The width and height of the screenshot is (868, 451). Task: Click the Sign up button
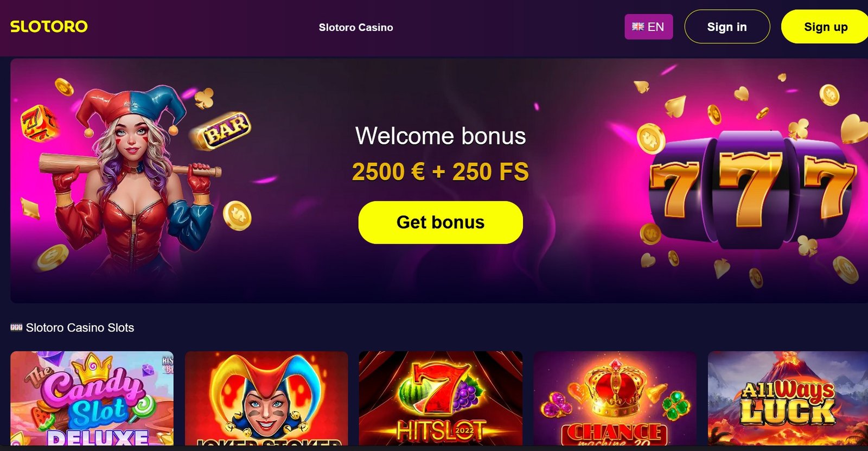[x=825, y=27]
